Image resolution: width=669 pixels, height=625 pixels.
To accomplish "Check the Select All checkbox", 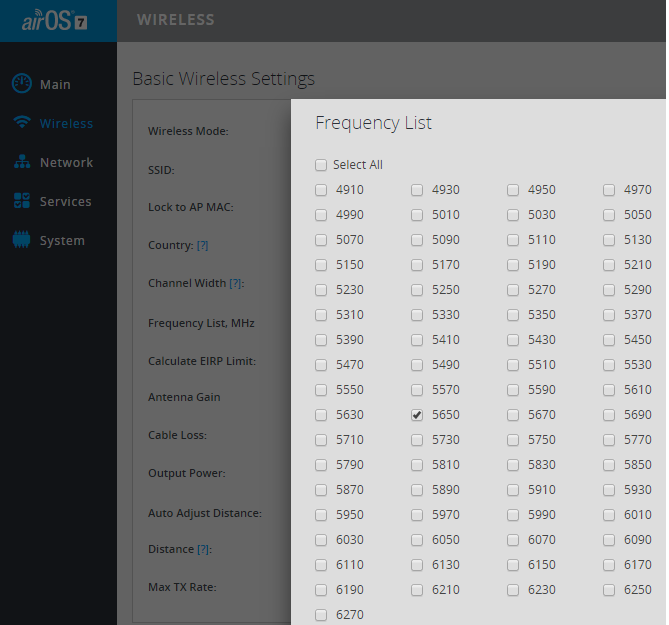I will pyautogui.click(x=321, y=165).
